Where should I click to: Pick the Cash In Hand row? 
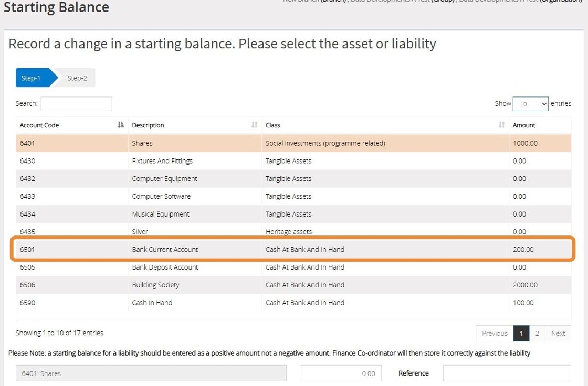pos(152,303)
